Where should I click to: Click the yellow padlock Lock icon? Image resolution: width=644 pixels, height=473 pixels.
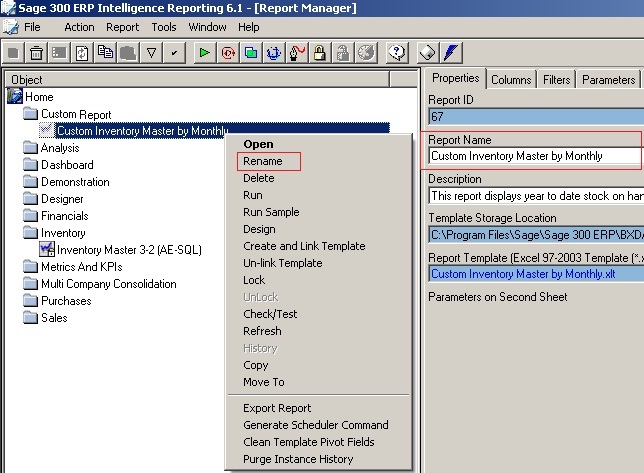click(320, 53)
